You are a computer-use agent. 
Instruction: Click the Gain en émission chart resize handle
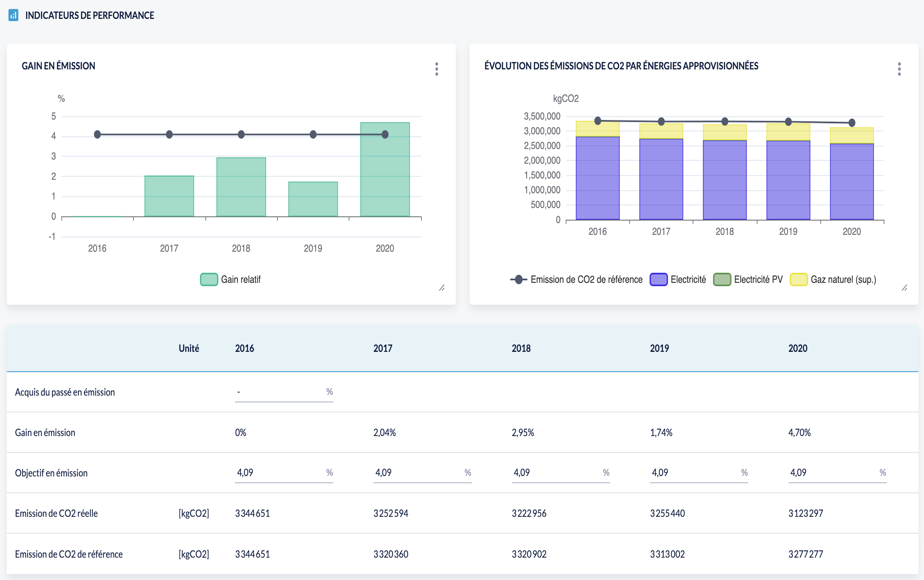[442, 288]
